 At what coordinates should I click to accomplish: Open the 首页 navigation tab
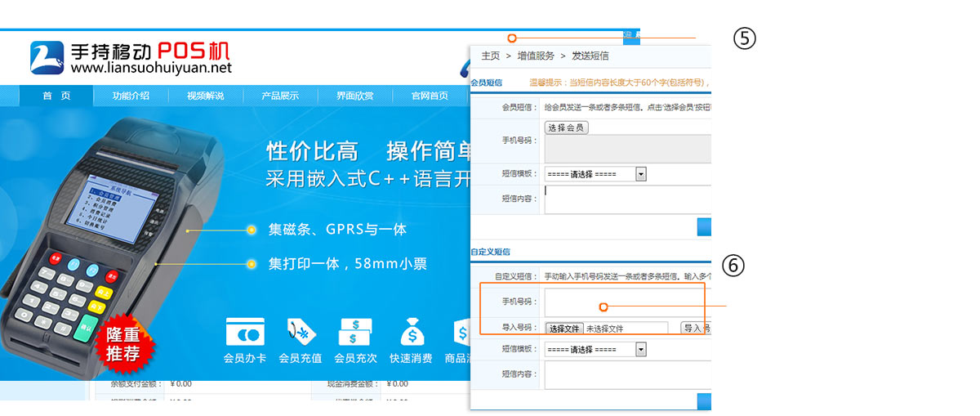point(56,96)
